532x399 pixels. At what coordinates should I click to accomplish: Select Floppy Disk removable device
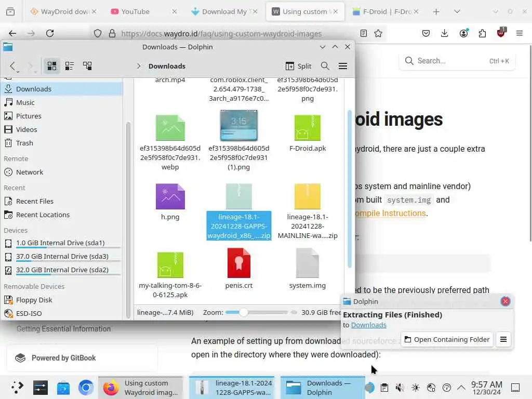point(62,300)
